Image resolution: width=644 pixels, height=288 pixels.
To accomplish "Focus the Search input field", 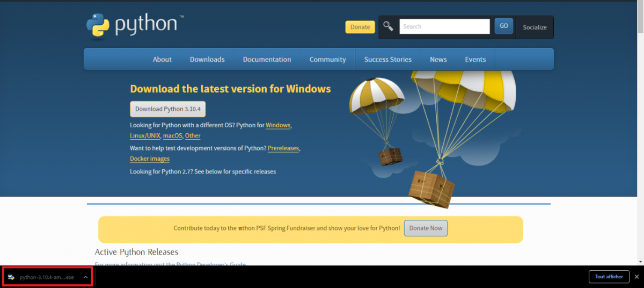I will point(444,26).
